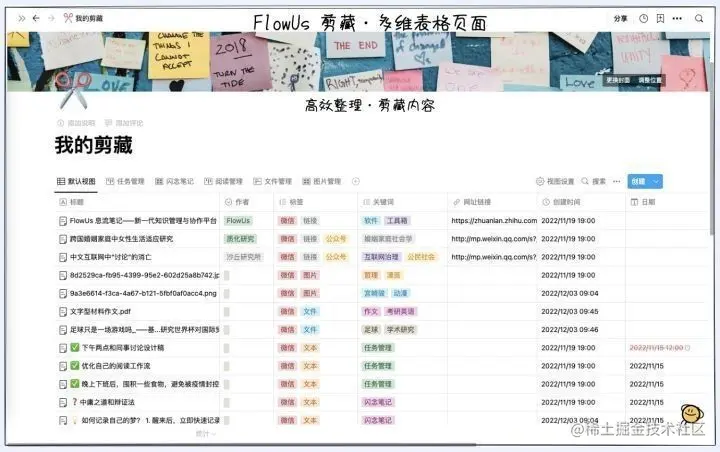The width and height of the screenshot is (720, 452).
Task: Click the 软件 keyword tag
Action: (x=371, y=221)
